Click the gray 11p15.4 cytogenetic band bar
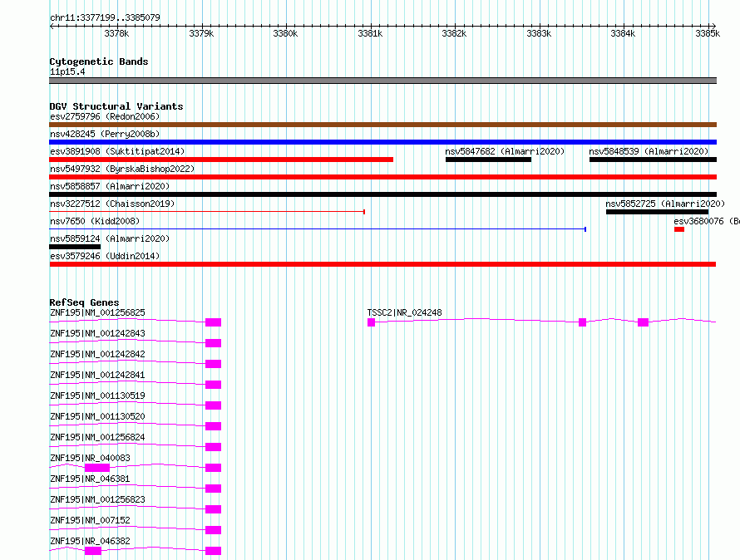Screen dimensions: 740x560 [382, 81]
